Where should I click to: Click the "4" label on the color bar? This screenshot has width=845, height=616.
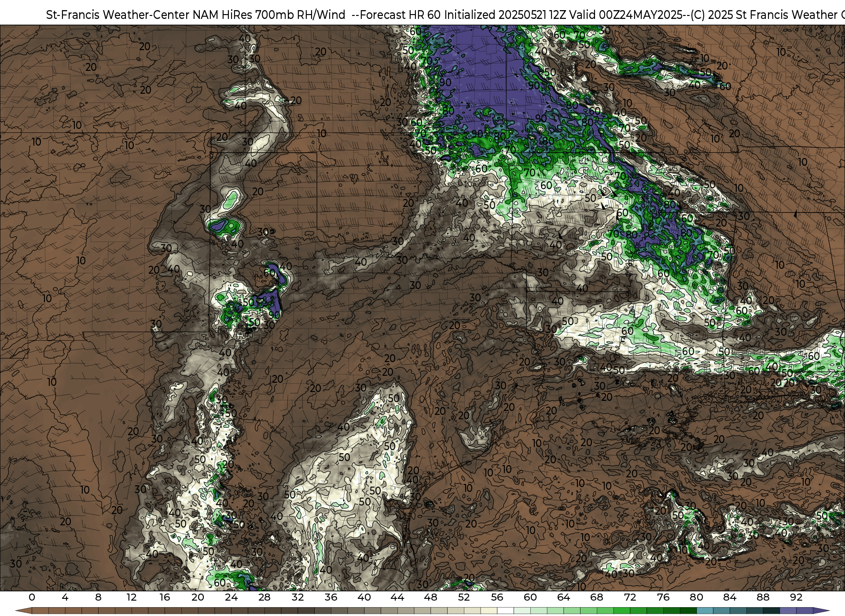[x=65, y=597]
